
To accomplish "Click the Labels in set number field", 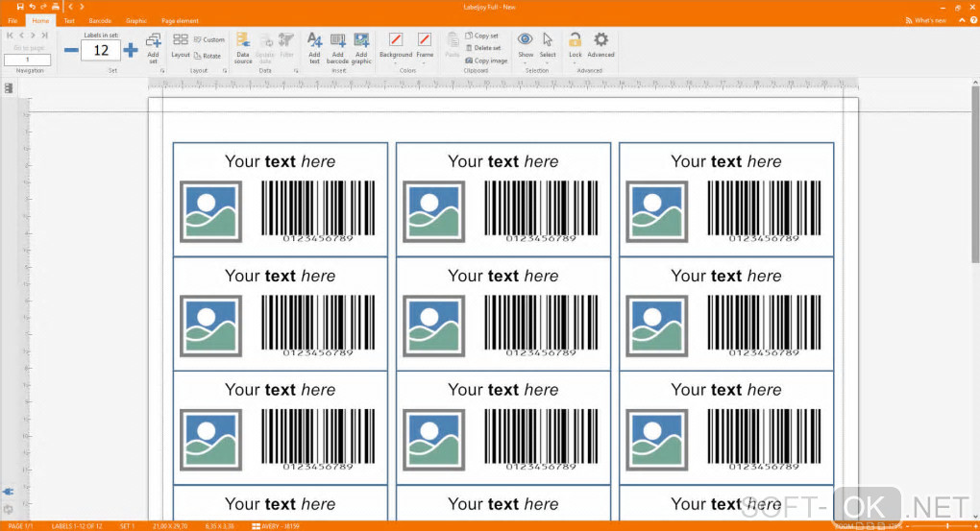I will point(101,51).
